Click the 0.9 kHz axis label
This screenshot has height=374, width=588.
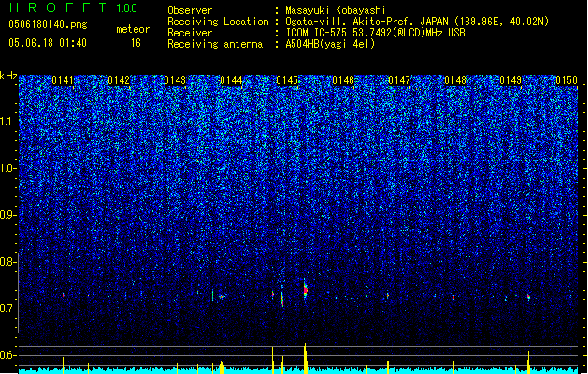(x=8, y=215)
